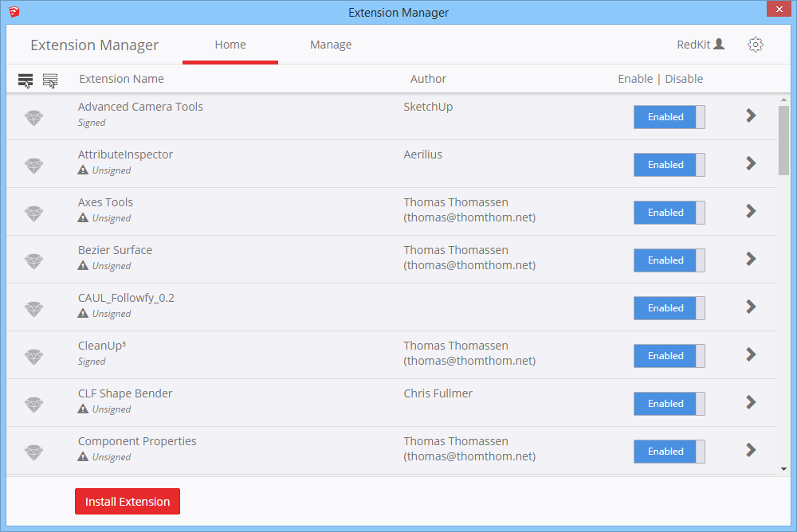
Task: Switch to the Home tab
Action: click(230, 45)
